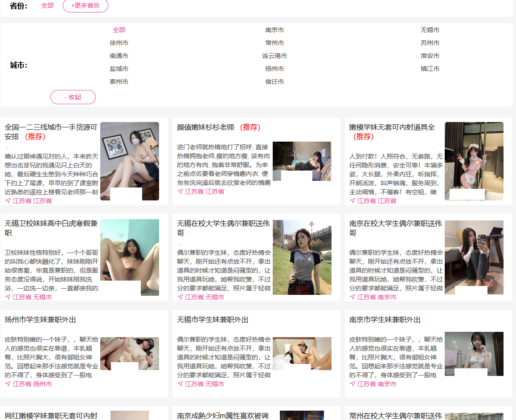
Task: Select the 泰州市 city option
Action: [x=119, y=82]
